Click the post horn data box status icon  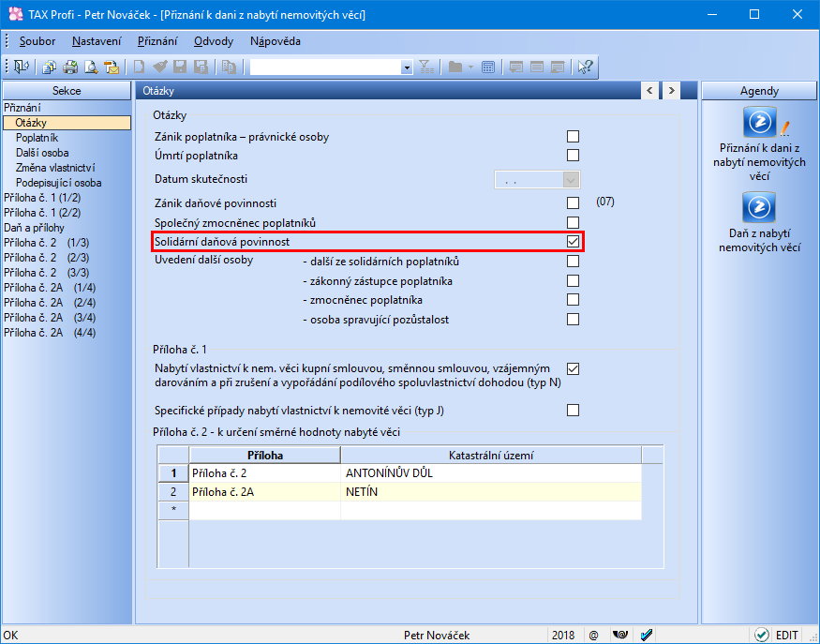620,636
